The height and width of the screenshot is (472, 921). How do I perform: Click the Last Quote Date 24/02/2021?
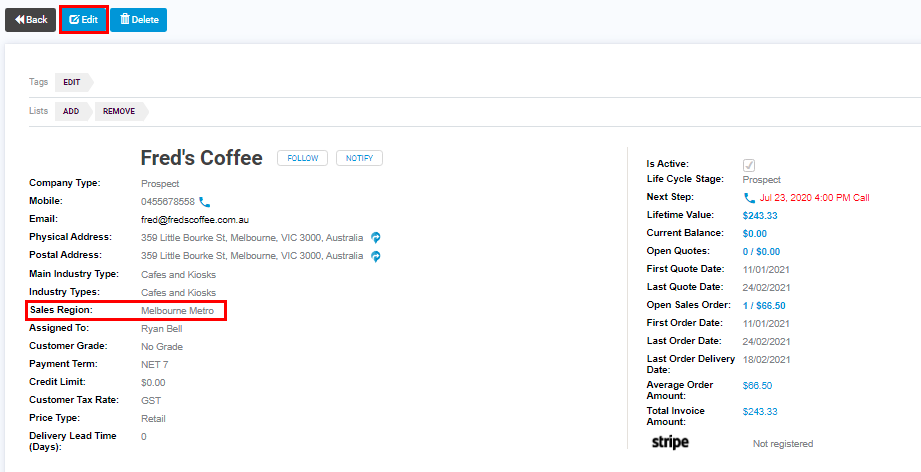pos(767,288)
